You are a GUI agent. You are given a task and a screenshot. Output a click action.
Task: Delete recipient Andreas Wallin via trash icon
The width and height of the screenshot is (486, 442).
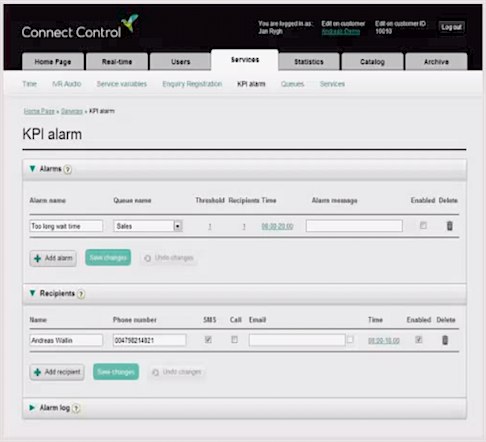coord(445,340)
